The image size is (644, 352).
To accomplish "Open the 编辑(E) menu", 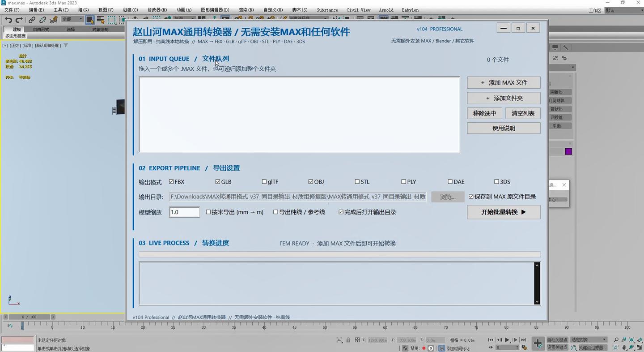I will point(36,10).
